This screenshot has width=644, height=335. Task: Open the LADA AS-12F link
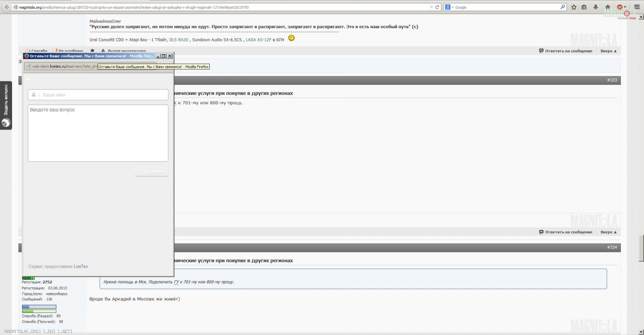(258, 40)
